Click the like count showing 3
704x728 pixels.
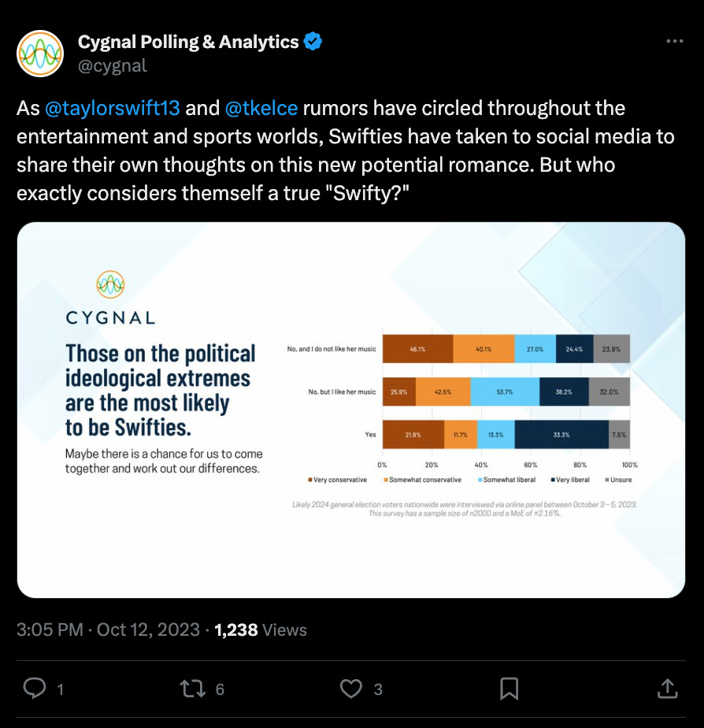point(376,689)
